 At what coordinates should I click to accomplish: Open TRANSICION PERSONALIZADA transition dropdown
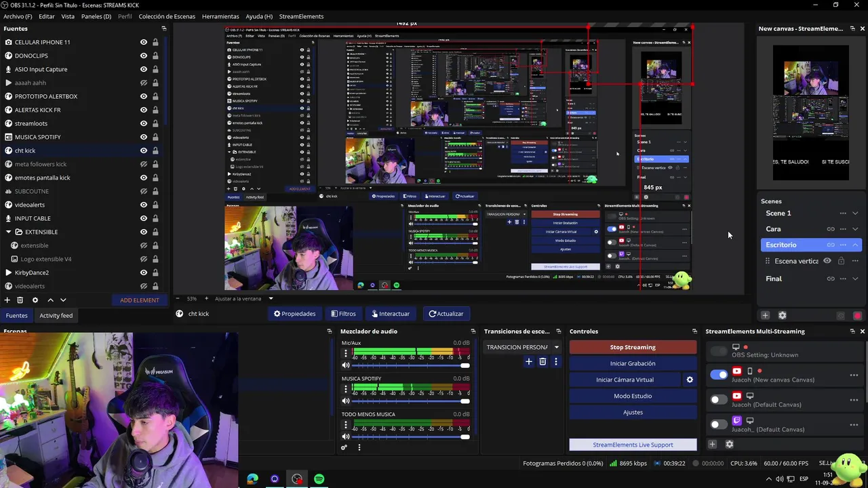pos(522,347)
